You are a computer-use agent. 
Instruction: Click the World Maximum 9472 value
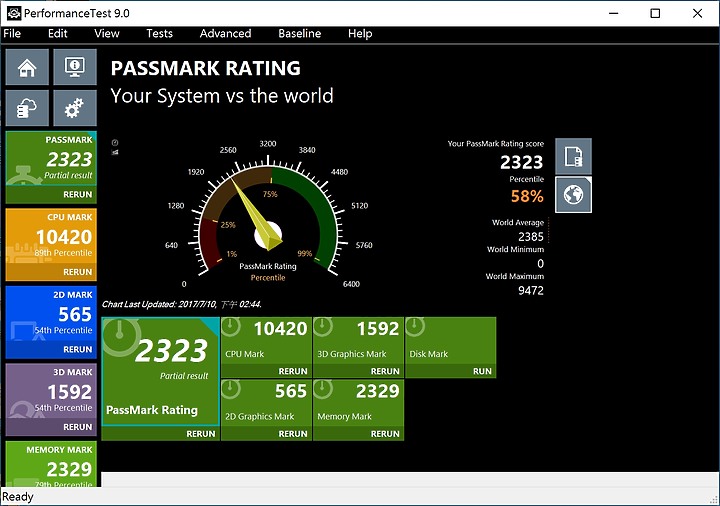[x=531, y=290]
